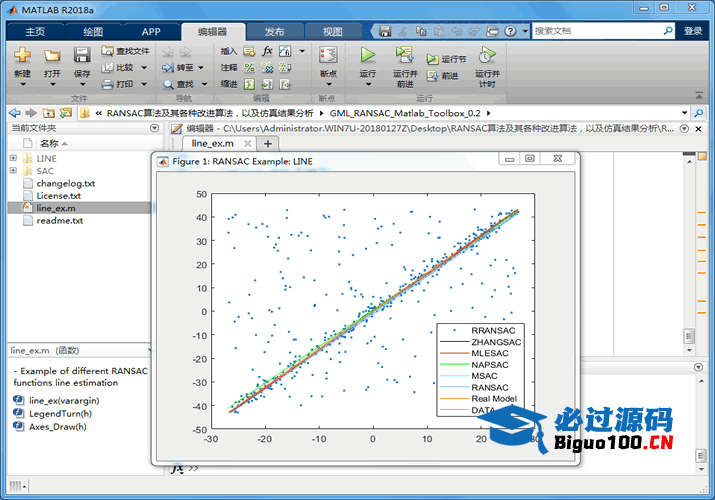The height and width of the screenshot is (500, 715).
Task: Open file using the folder icon
Action: pyautogui.click(x=52, y=56)
